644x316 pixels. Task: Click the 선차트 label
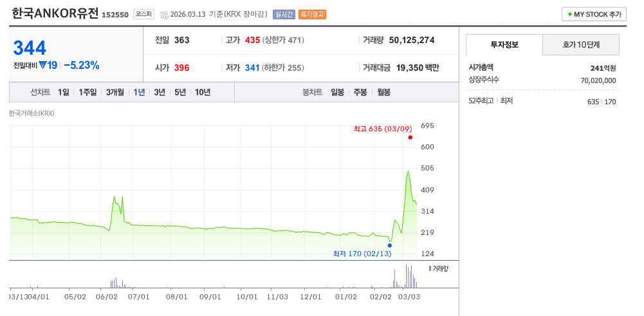pos(41,92)
